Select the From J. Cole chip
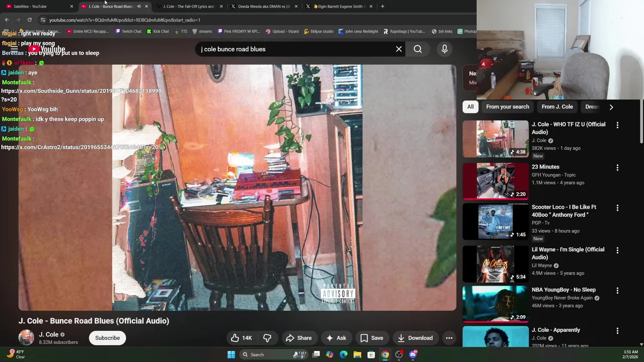Screen dimensions: 644x362 click(557, 107)
